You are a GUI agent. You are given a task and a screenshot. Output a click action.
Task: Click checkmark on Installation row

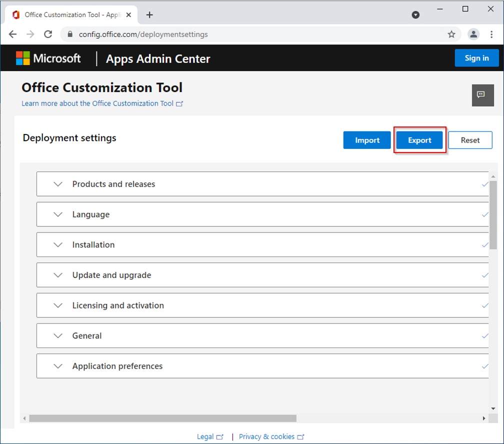pyautogui.click(x=485, y=245)
